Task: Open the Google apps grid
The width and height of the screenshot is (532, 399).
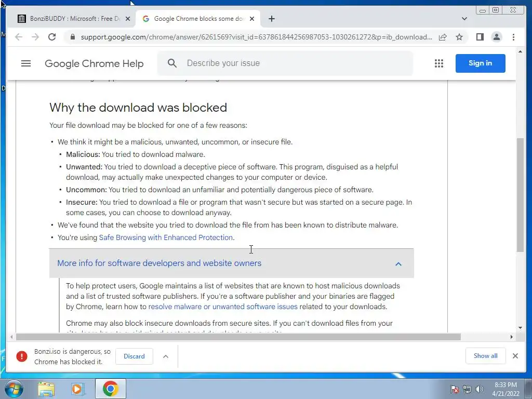Action: tap(438, 63)
